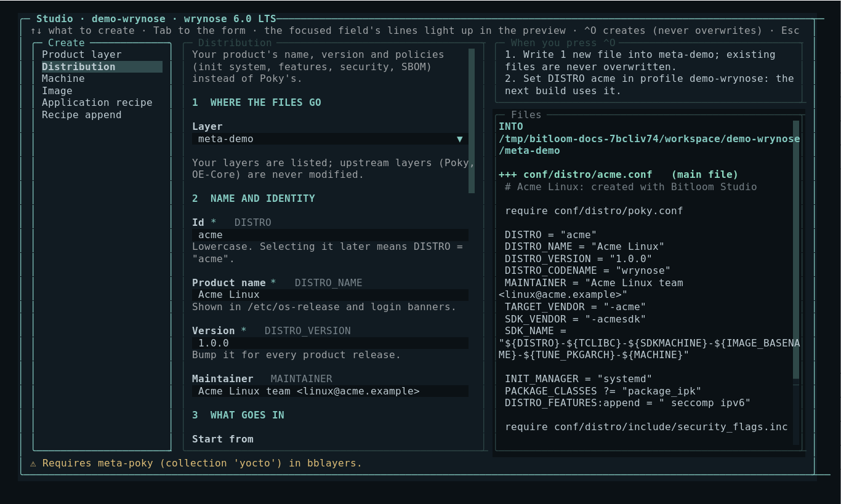Select Distribution in the Create list

tap(102, 66)
